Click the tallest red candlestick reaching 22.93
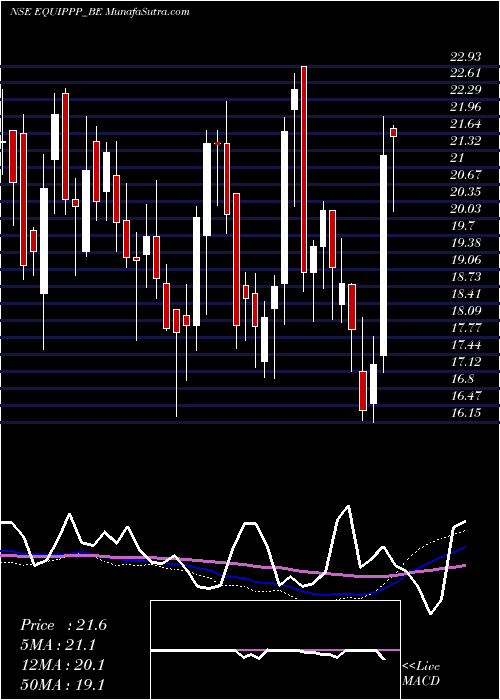Image resolution: width=500 pixels, height=700 pixels. 304,169
